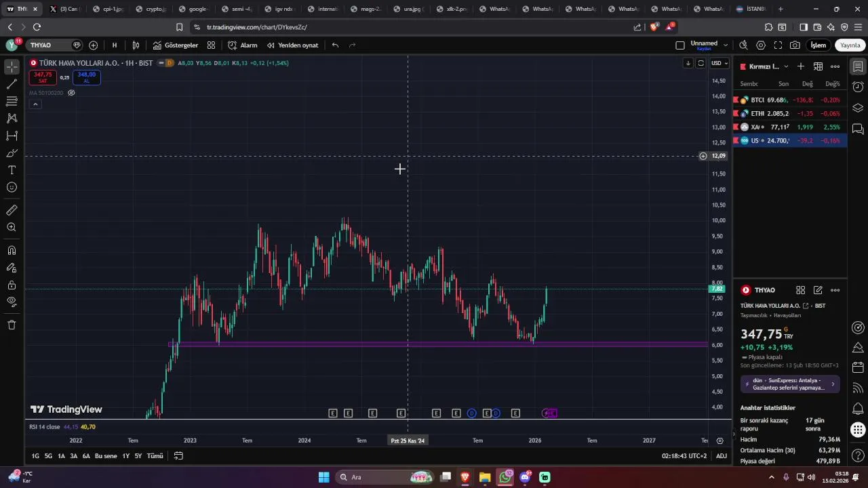Open the object tree layers panel
Screen dimensions: 868x488
pos(858,108)
